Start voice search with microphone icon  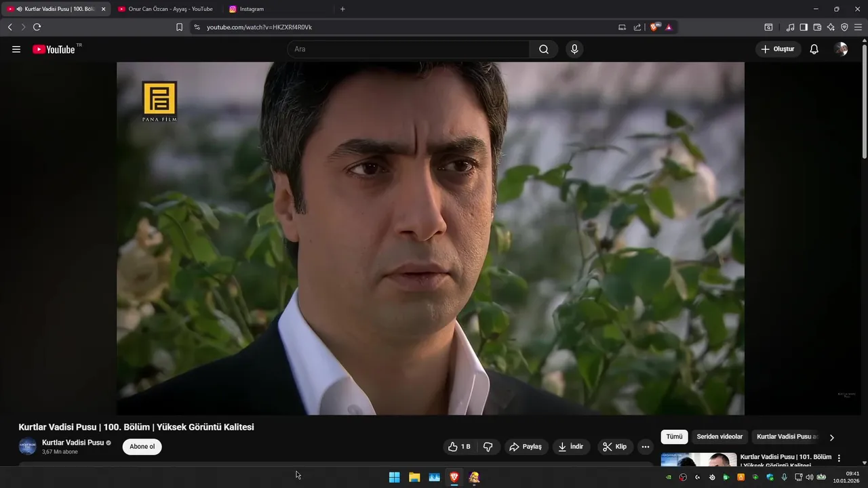coord(574,49)
